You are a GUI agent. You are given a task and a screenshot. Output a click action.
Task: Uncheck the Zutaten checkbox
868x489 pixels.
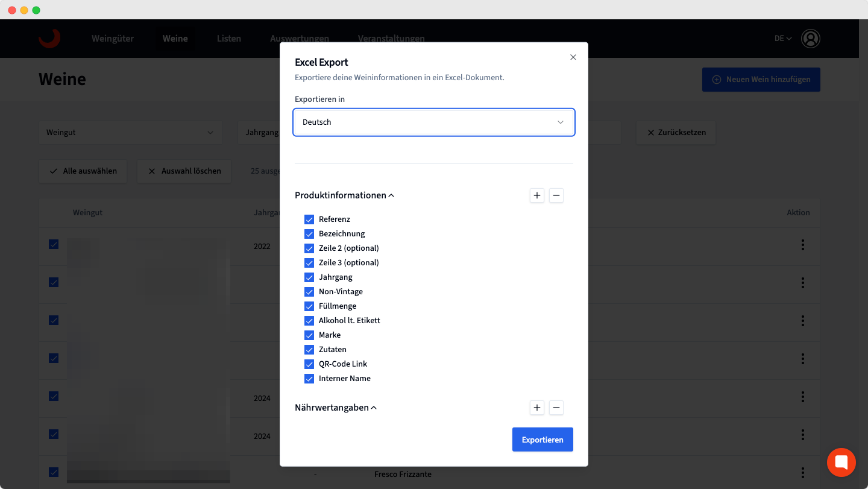tap(309, 350)
